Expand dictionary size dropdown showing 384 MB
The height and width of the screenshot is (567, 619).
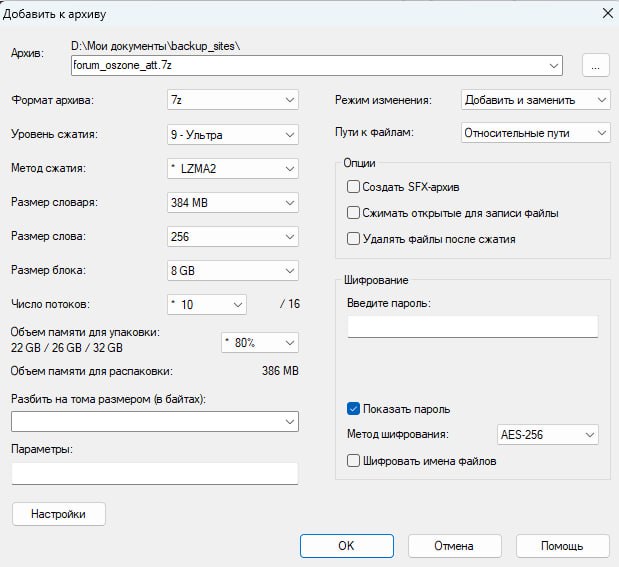tap(233, 202)
